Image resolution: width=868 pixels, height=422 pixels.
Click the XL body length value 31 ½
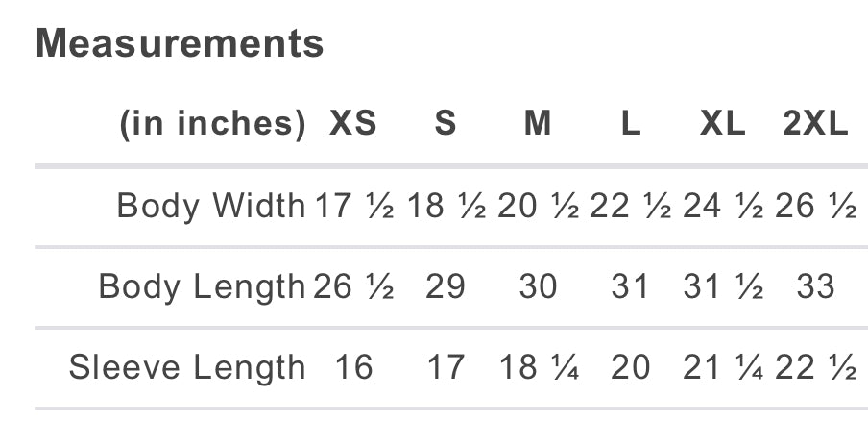point(723,286)
